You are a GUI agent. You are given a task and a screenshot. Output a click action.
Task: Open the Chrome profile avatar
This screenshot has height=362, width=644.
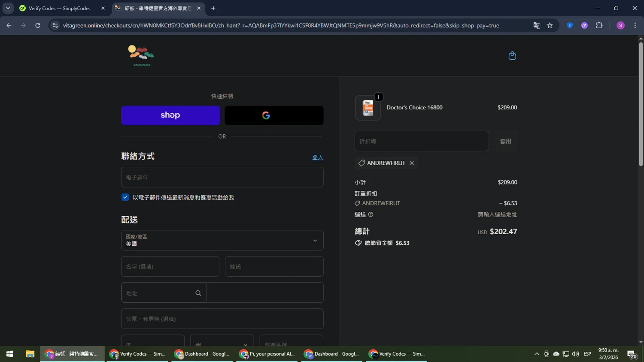click(x=620, y=25)
